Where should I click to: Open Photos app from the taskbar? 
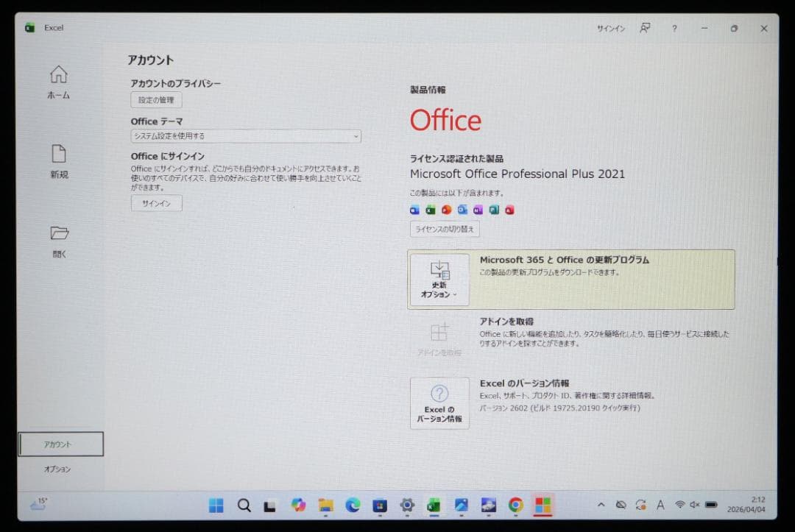click(x=462, y=506)
